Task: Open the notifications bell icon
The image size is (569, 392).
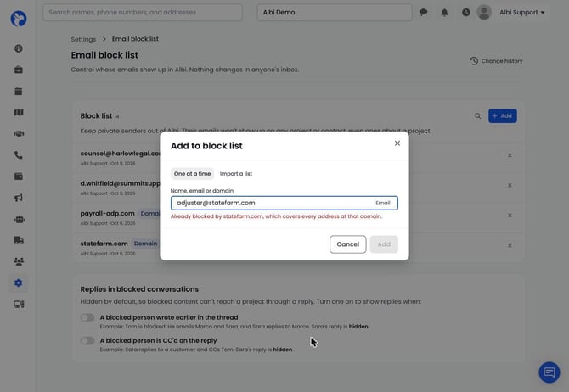Action: [x=444, y=13]
